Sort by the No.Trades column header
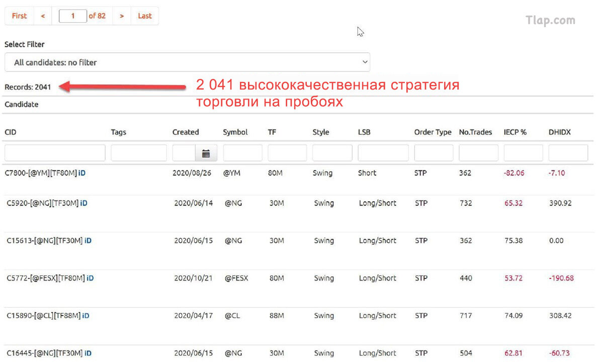The width and height of the screenshot is (598, 364). click(x=476, y=132)
